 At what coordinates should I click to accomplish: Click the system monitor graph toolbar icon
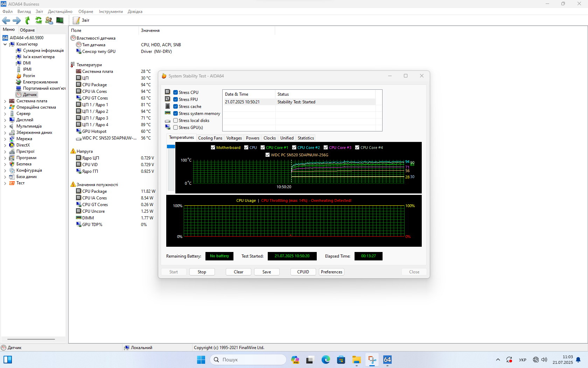click(60, 21)
